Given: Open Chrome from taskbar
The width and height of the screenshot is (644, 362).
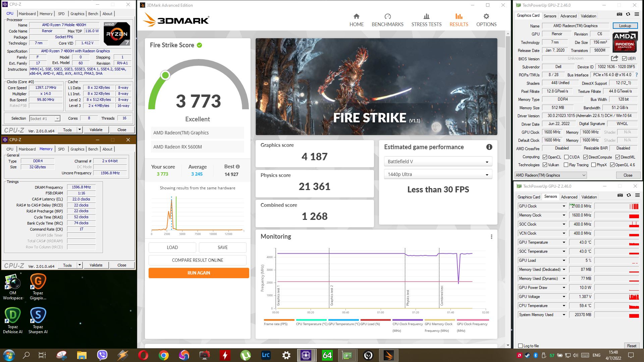Looking at the screenshot, I should (x=164, y=355).
